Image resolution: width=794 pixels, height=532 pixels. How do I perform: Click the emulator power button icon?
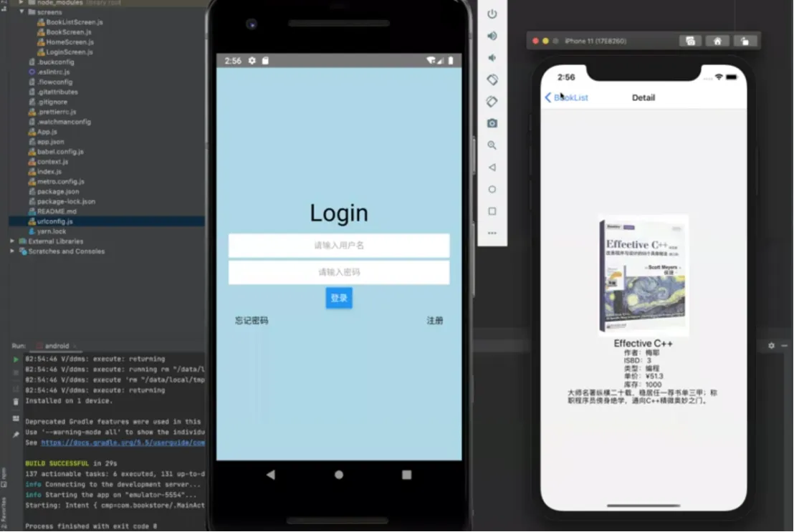point(492,14)
